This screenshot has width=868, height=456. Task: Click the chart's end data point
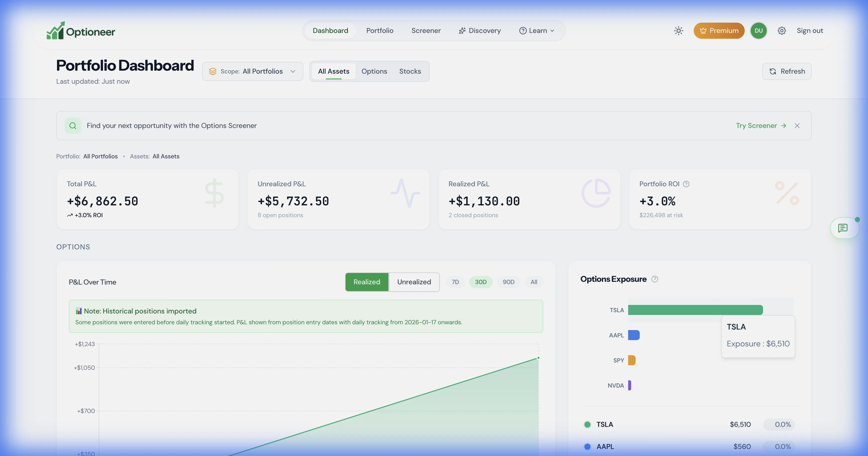(x=538, y=358)
